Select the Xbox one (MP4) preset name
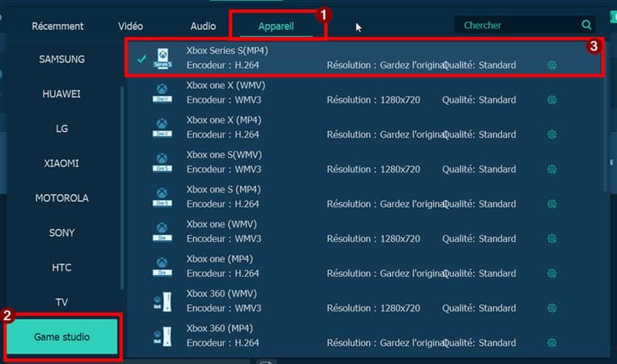The image size is (617, 364). [220, 259]
